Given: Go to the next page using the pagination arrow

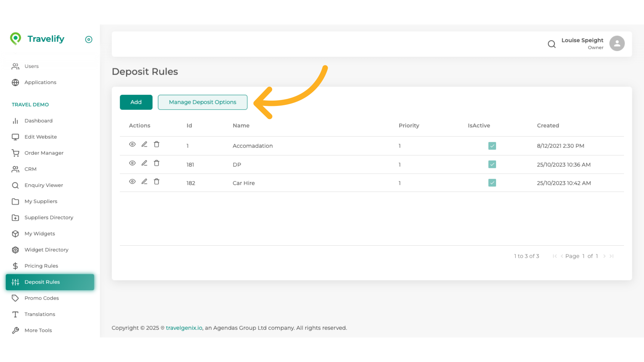Looking at the screenshot, I should coord(605,256).
